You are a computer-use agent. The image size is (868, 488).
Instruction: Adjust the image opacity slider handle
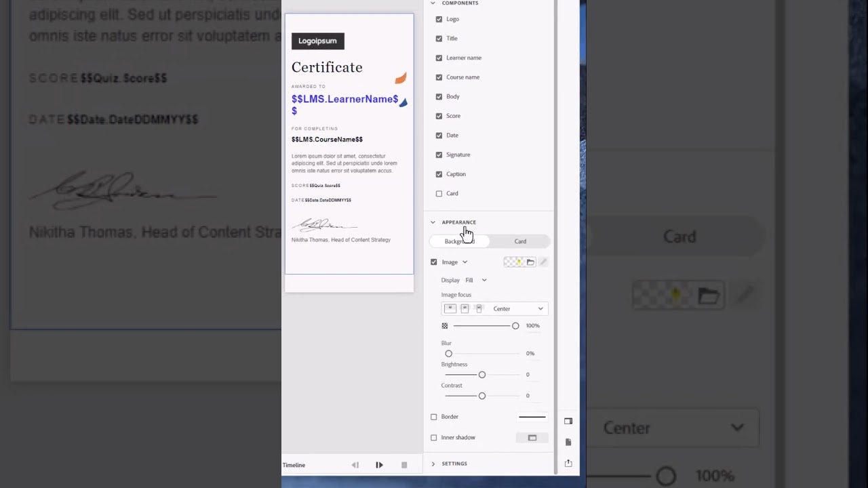pyautogui.click(x=515, y=326)
